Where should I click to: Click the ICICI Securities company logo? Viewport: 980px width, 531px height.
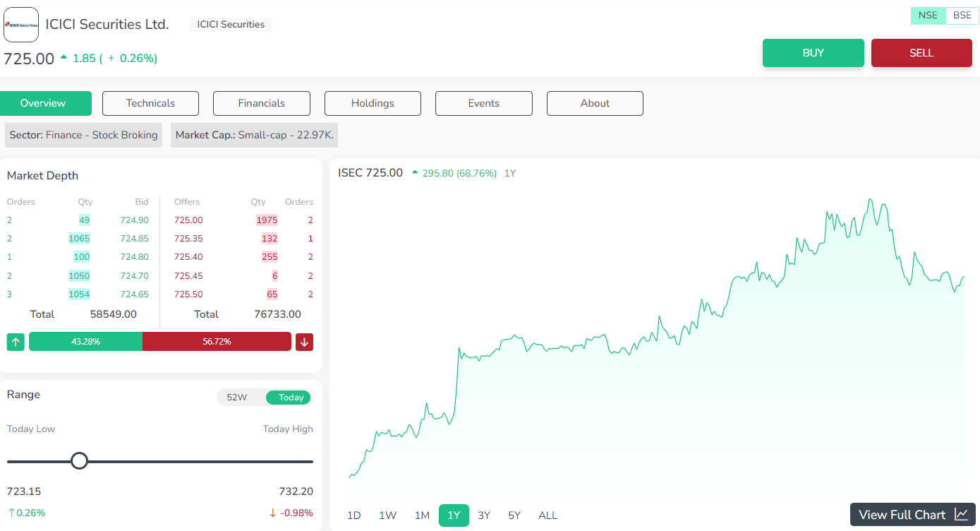(21, 25)
